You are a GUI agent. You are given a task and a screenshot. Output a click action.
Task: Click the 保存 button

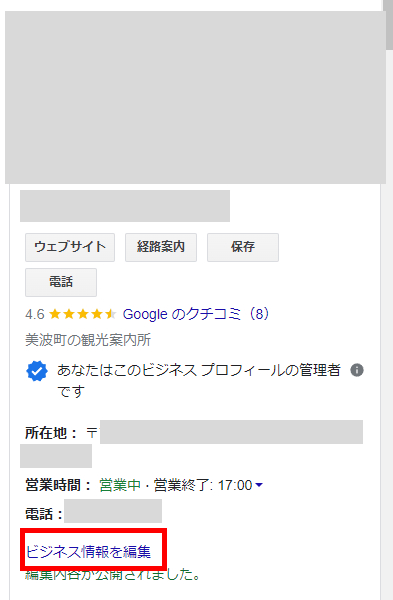[243, 247]
